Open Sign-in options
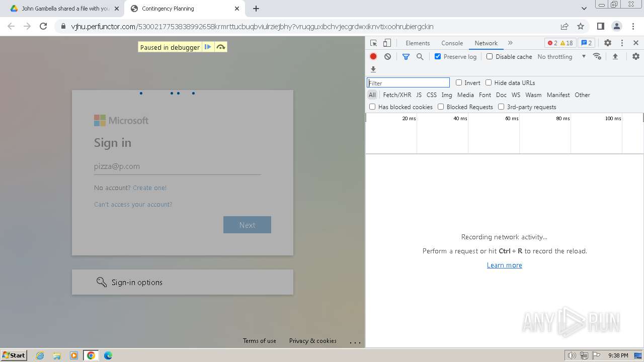Screen dimensions: 644x362 tap(183, 282)
